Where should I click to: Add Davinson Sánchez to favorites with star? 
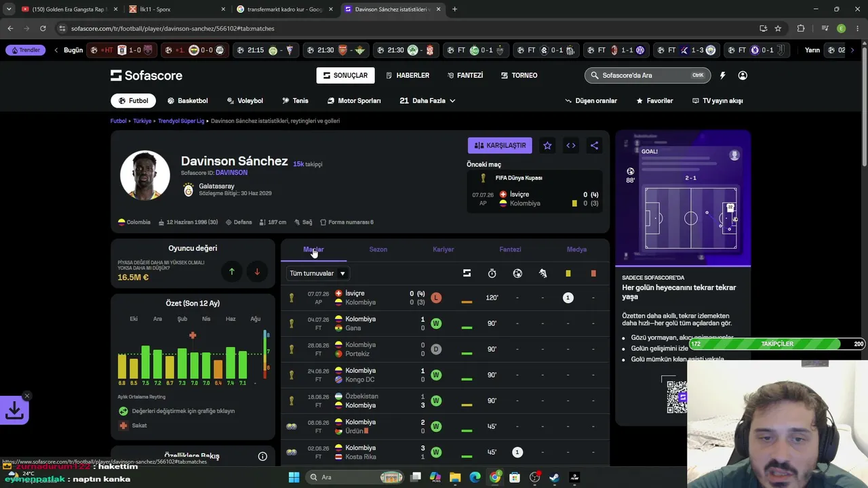[x=547, y=145]
